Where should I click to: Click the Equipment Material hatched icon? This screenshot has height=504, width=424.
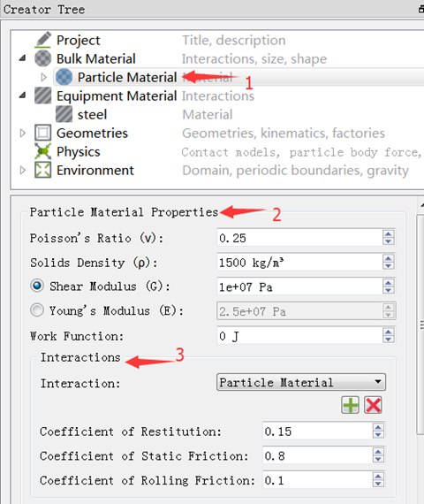click(42, 95)
